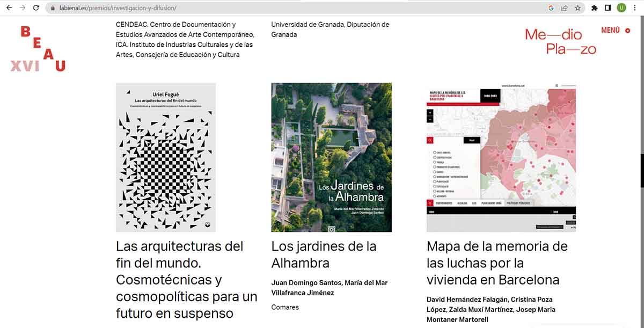Screen dimensions: 644x328
Task: Open the Extensions puzzle icon
Action: pyautogui.click(x=595, y=8)
